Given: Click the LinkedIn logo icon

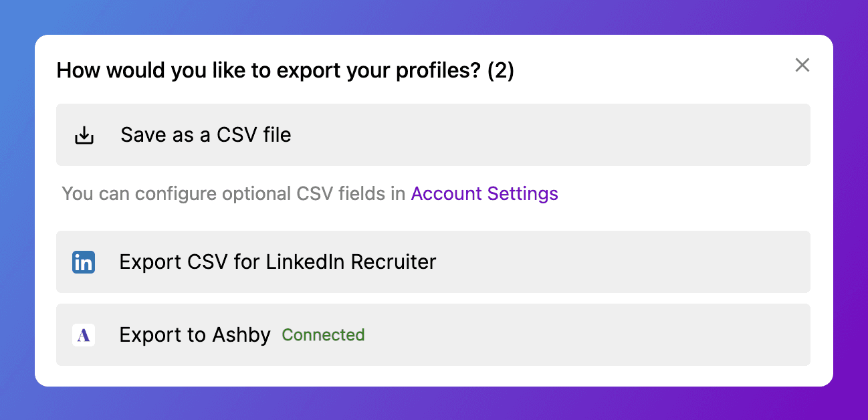Looking at the screenshot, I should tap(84, 262).
